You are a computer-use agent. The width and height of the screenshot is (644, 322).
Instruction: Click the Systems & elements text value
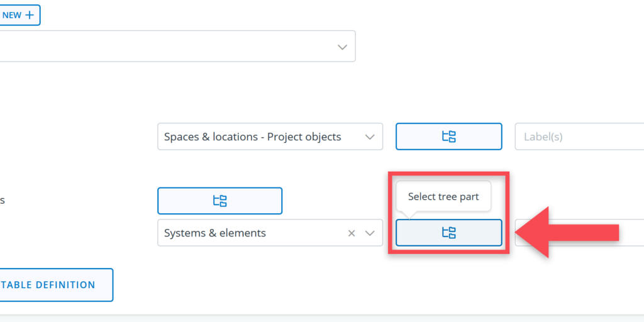pyautogui.click(x=215, y=233)
